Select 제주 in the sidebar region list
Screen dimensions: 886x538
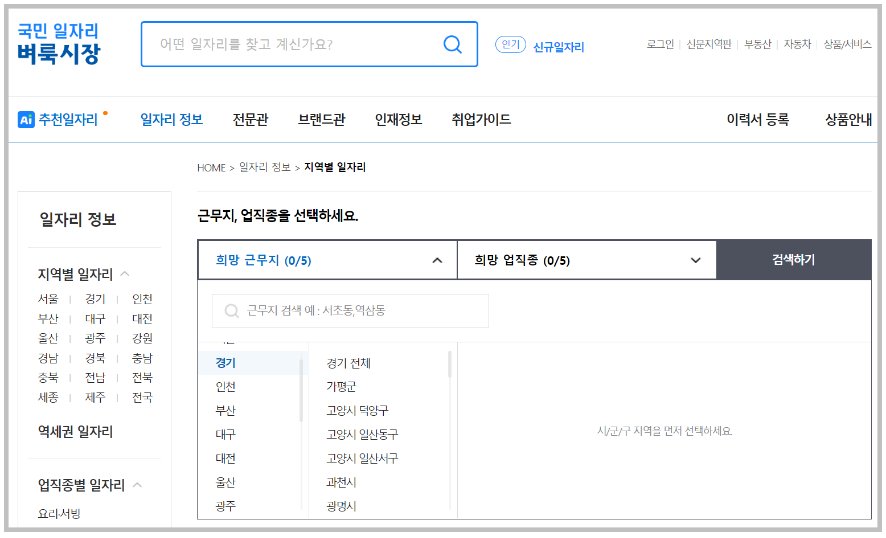tap(95, 397)
